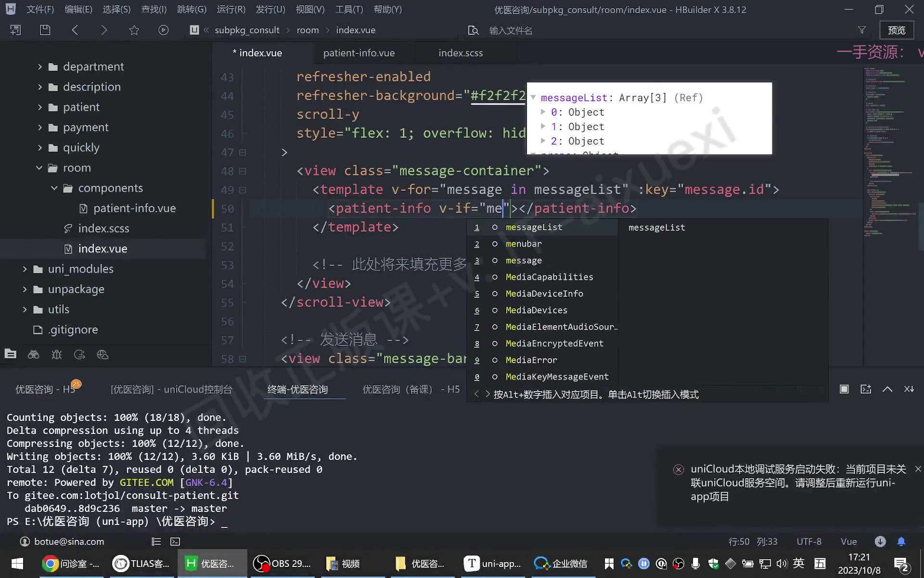Screen dimensions: 924x578
Task: Click the debug bug icon in sidebar footer
Action: tap(57, 355)
